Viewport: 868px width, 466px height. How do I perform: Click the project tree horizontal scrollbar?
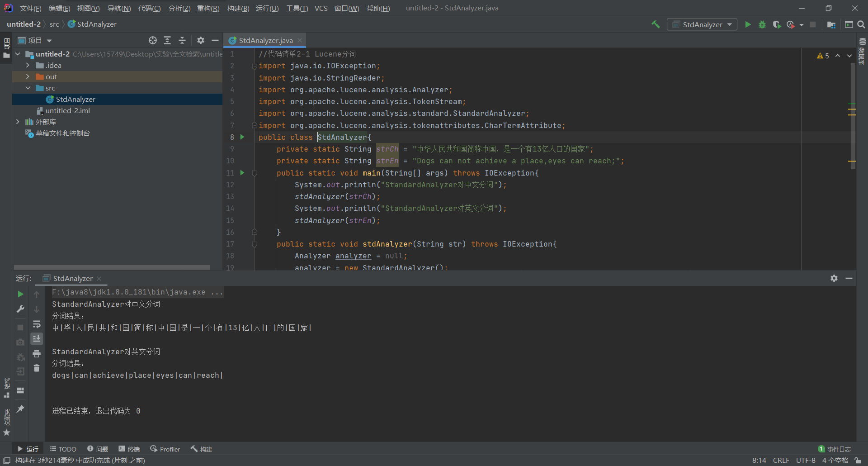point(112,267)
